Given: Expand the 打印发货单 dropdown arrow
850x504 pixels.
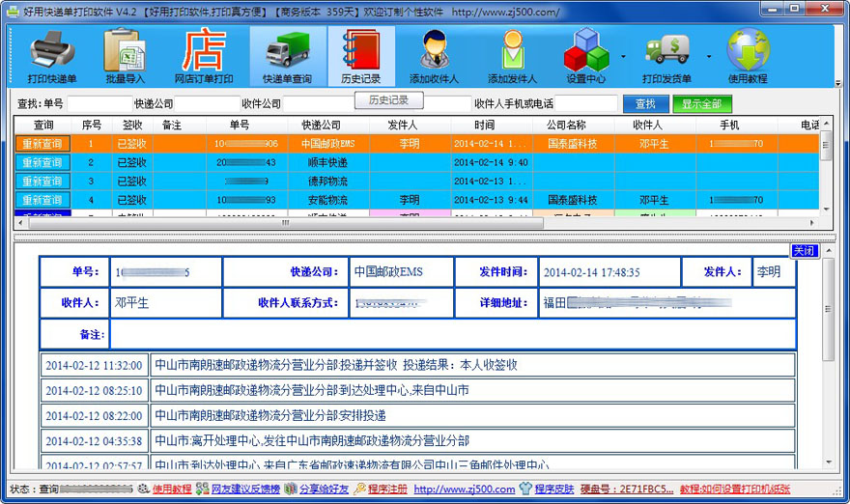Looking at the screenshot, I should coord(709,56).
